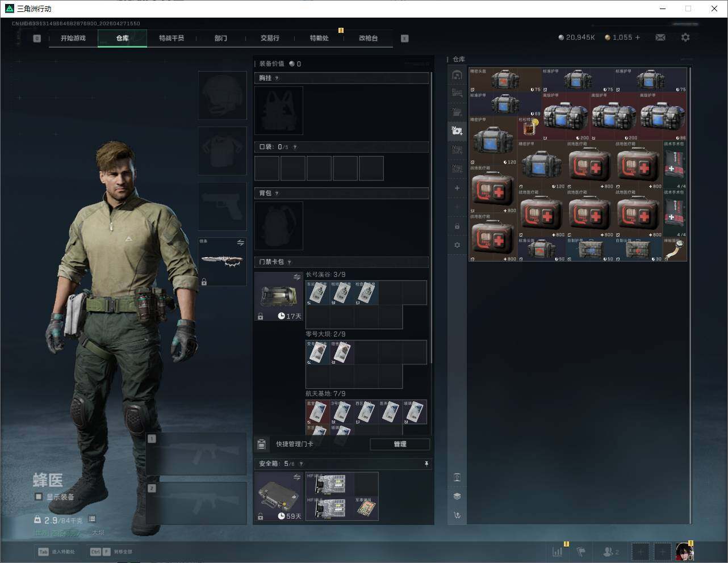This screenshot has width=728, height=563.
Task: Open the mail inbox icon
Action: point(660,37)
